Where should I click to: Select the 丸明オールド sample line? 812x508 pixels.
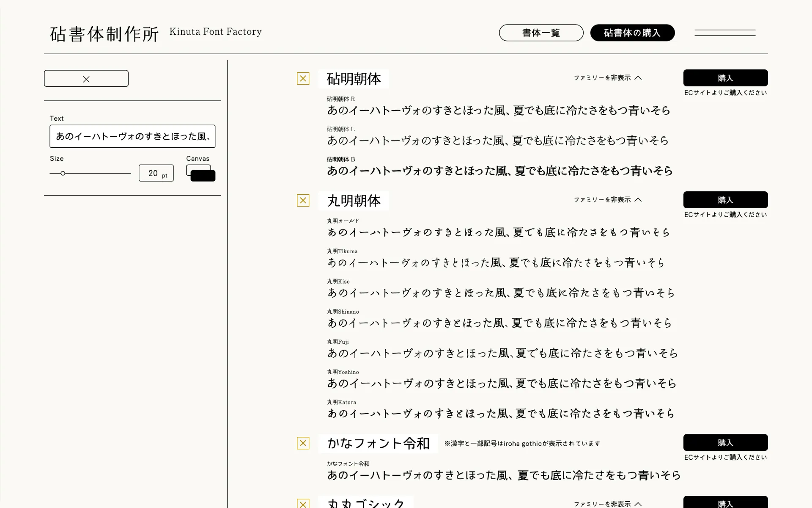coord(499,232)
